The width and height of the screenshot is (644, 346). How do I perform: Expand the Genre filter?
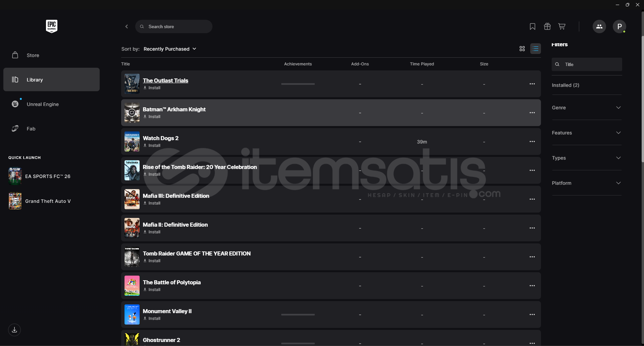tap(587, 108)
